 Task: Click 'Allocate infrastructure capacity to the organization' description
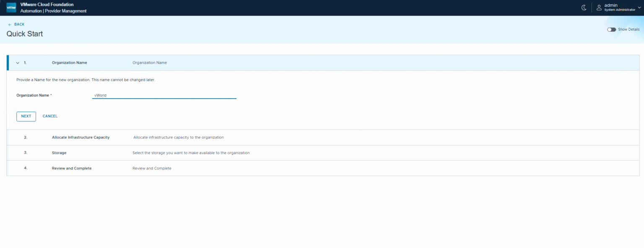pyautogui.click(x=178, y=137)
